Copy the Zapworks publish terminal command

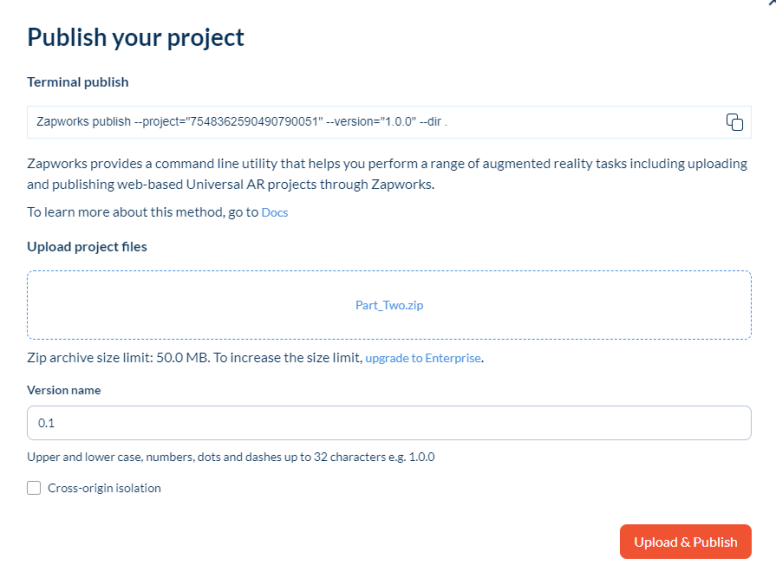pyautogui.click(x=734, y=122)
